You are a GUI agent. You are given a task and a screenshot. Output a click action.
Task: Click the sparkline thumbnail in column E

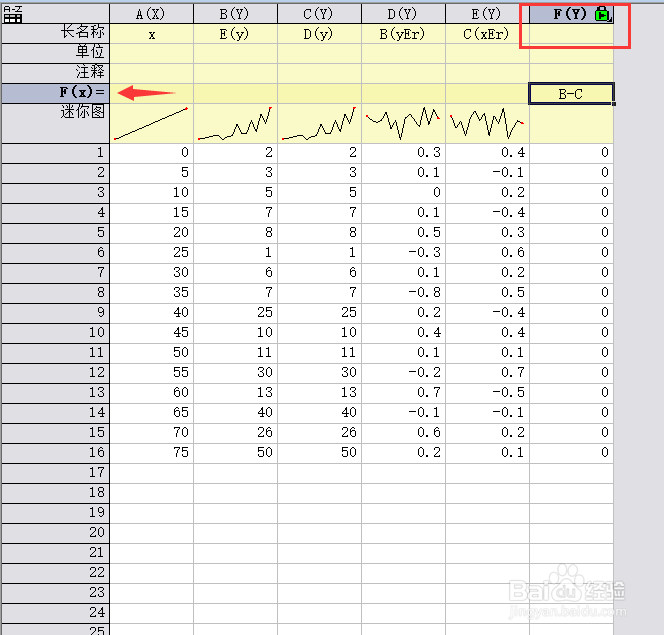pos(487,123)
